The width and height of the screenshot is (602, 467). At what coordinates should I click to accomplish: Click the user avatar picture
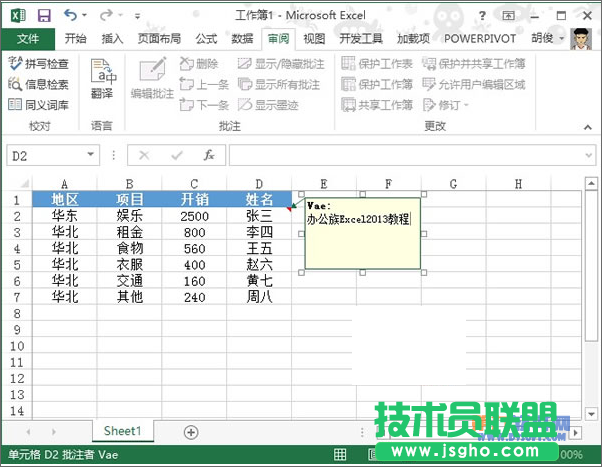click(581, 39)
